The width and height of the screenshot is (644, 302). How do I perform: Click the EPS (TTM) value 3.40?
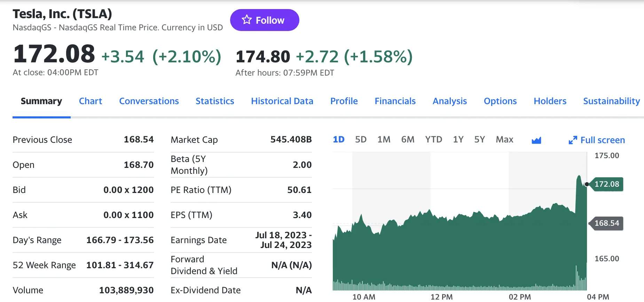click(x=302, y=215)
